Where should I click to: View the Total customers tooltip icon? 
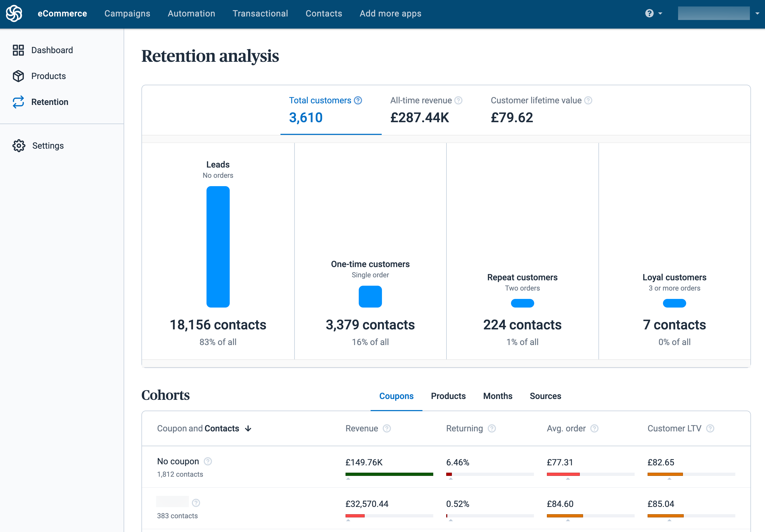click(358, 100)
